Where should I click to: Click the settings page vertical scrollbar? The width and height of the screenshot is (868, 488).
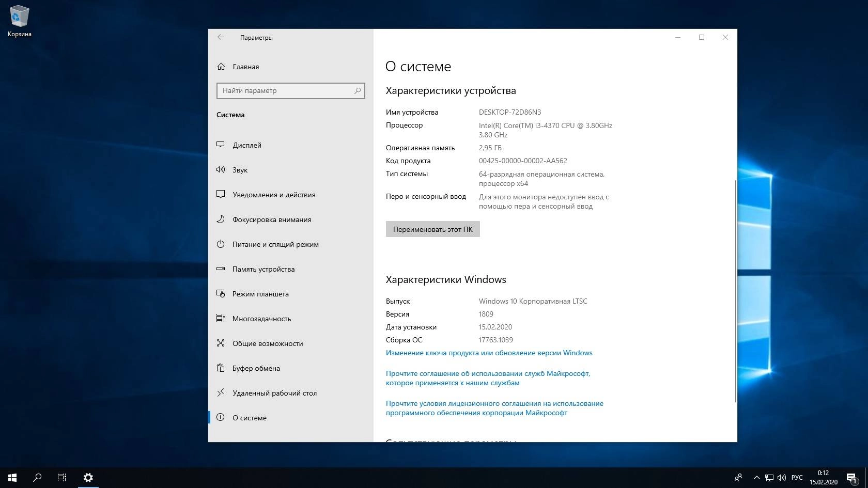tap(735, 291)
